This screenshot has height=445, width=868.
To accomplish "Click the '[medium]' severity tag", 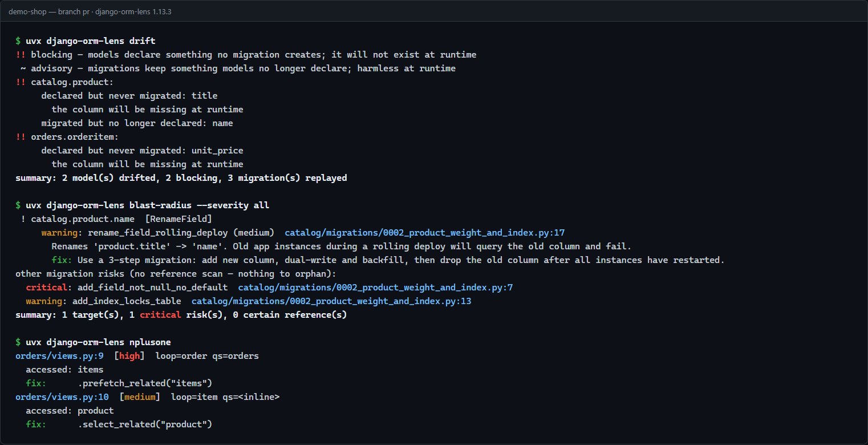I will click(x=140, y=397).
